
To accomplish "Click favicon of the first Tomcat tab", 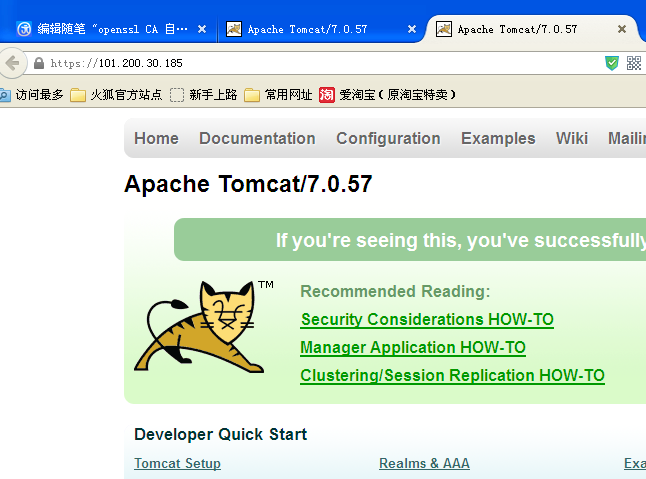I will (x=234, y=29).
